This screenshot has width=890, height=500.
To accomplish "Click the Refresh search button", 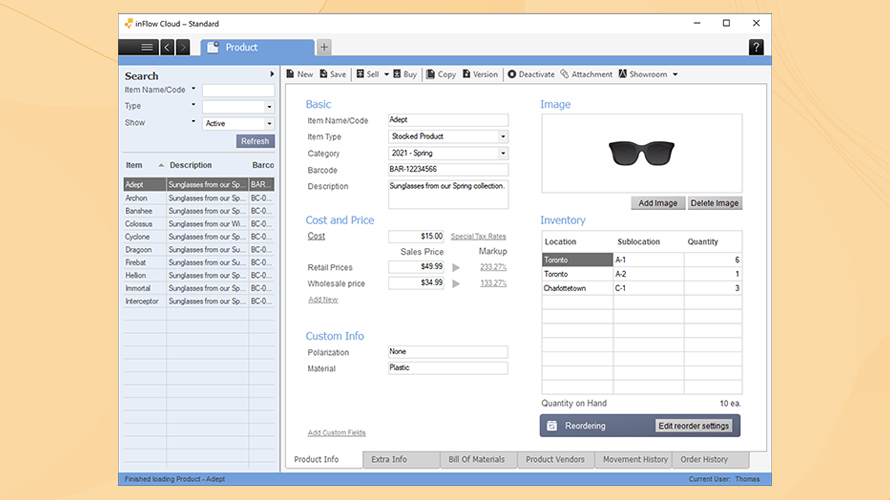I will coord(255,141).
